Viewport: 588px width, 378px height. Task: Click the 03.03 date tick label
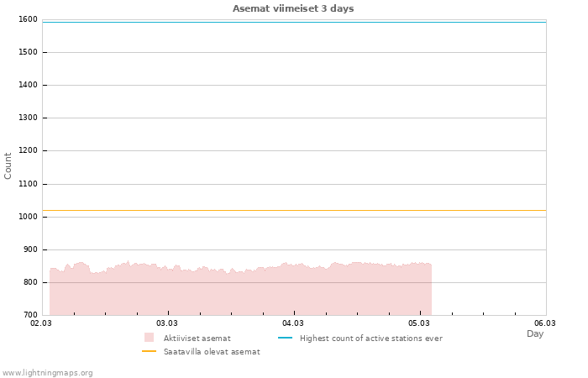(x=167, y=323)
